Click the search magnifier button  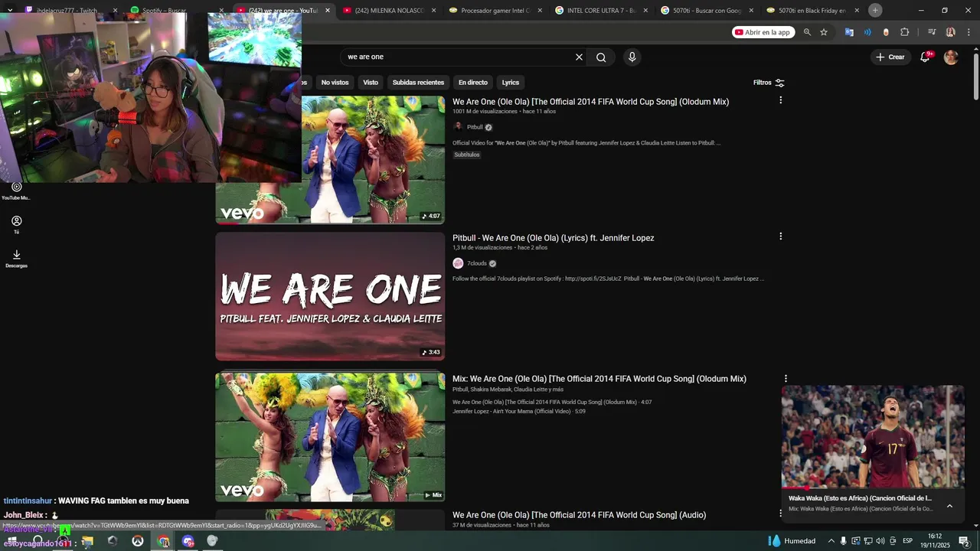point(601,57)
